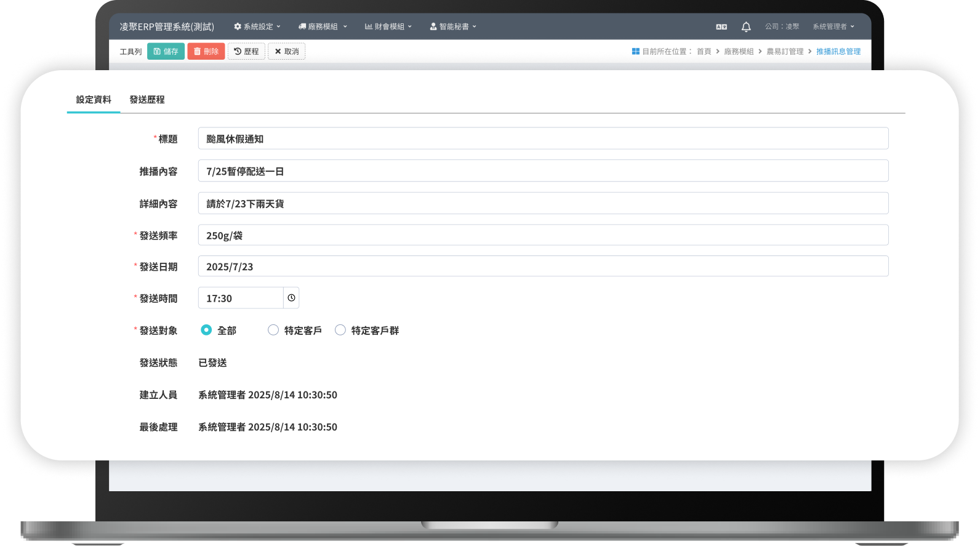Select the 特定客戶群 radio option
Image resolution: width=980 pixels, height=546 pixels.
tap(340, 330)
